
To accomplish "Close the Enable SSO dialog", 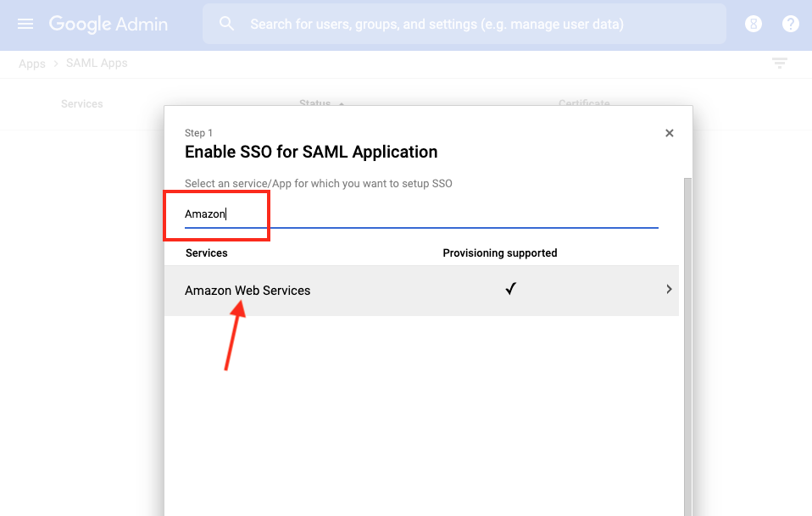I will tap(669, 133).
